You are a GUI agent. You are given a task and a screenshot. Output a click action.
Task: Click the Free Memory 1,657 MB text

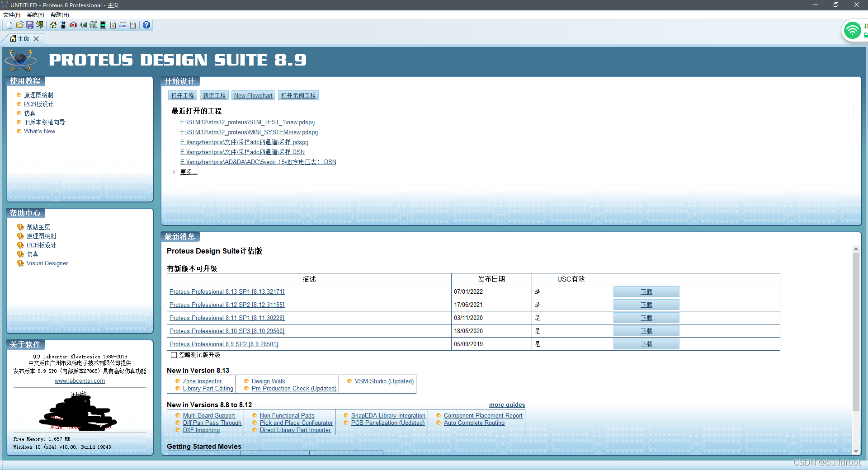(42, 439)
